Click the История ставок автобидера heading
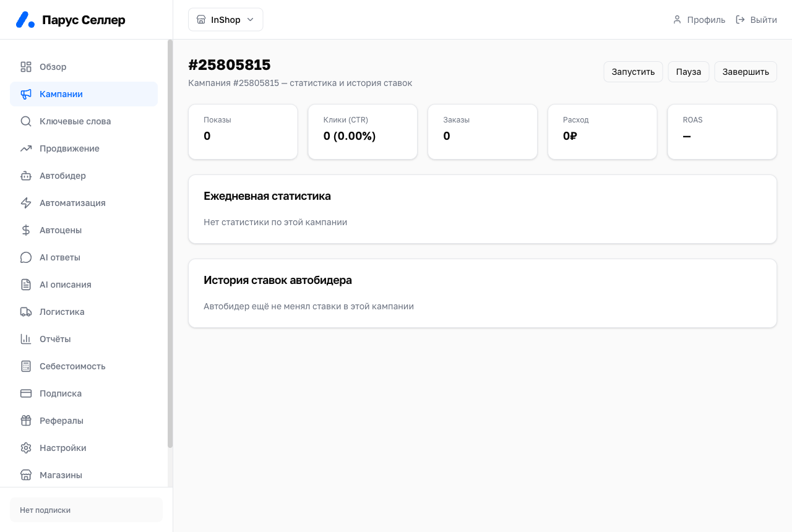The height and width of the screenshot is (532, 792). pos(278,280)
